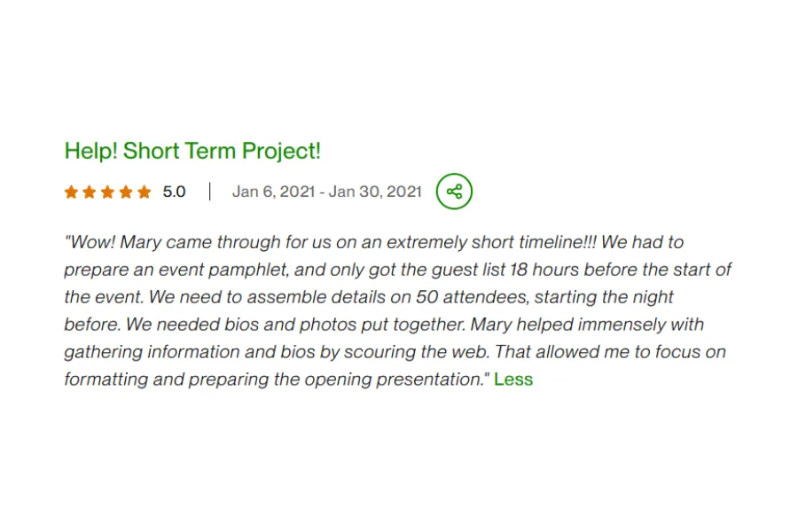Image resolution: width=798 pixels, height=532 pixels.
Task: Open the "Help! Short Term Project!" title
Action: click(192, 151)
